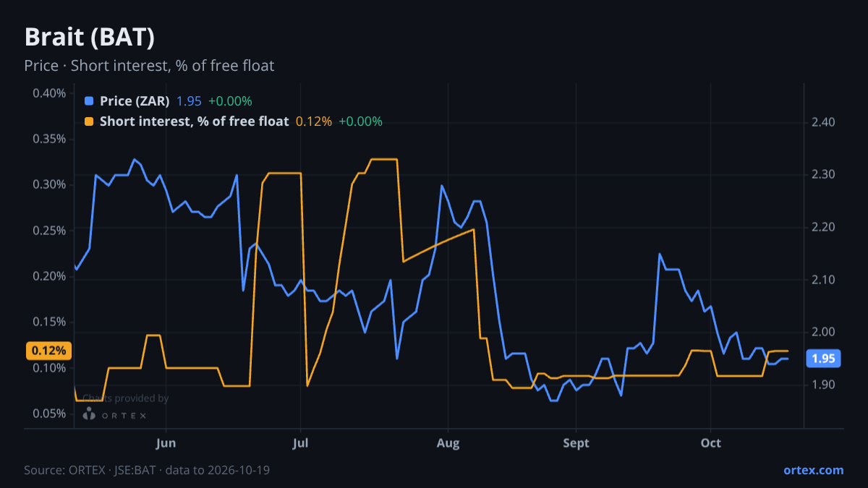Click the 0.15% left axis label
Screen dimensions: 868x488
(x=49, y=322)
